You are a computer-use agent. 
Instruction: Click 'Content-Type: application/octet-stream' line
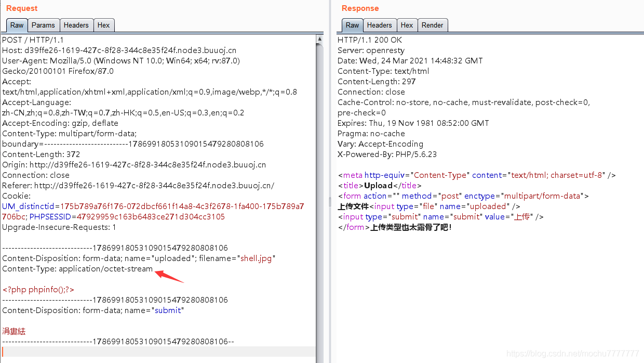[77, 269]
